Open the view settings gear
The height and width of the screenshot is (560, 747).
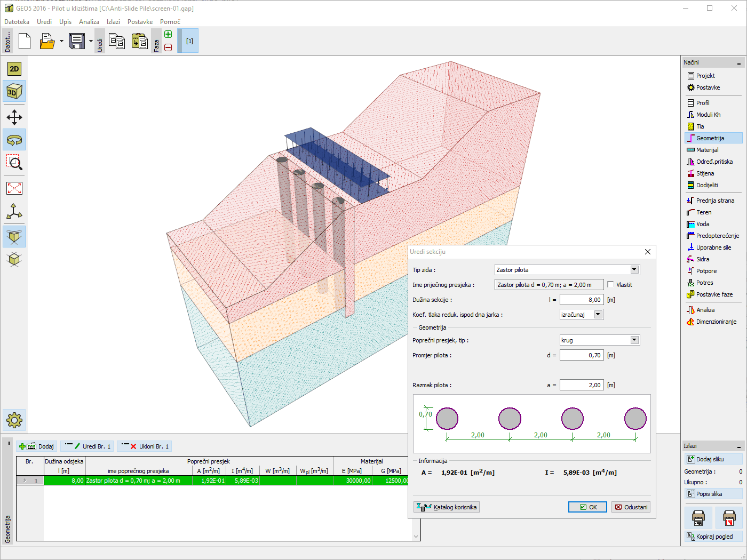click(x=14, y=420)
